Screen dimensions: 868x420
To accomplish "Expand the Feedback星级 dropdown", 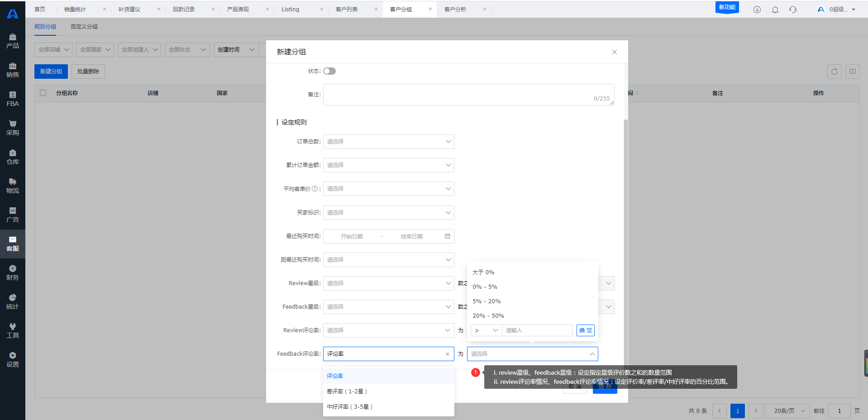I will 389,307.
